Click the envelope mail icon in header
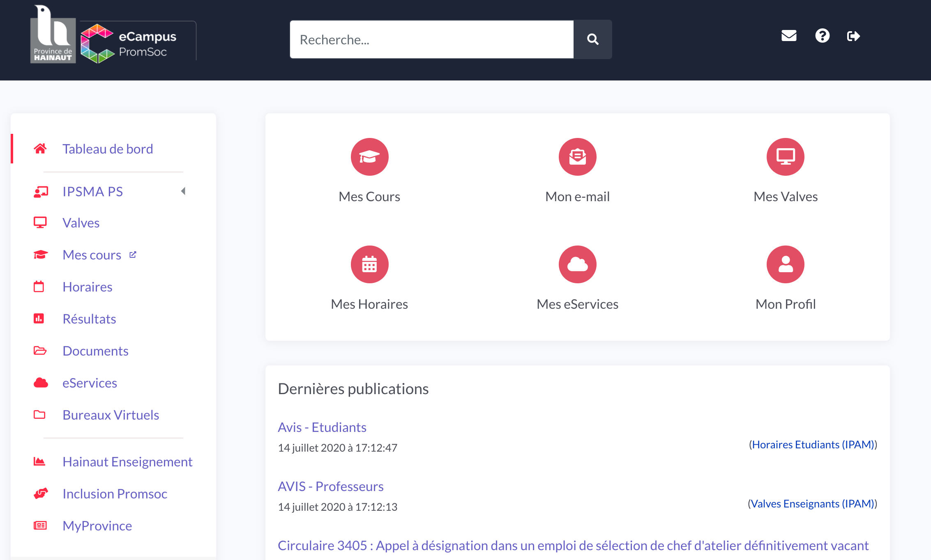 coord(789,36)
